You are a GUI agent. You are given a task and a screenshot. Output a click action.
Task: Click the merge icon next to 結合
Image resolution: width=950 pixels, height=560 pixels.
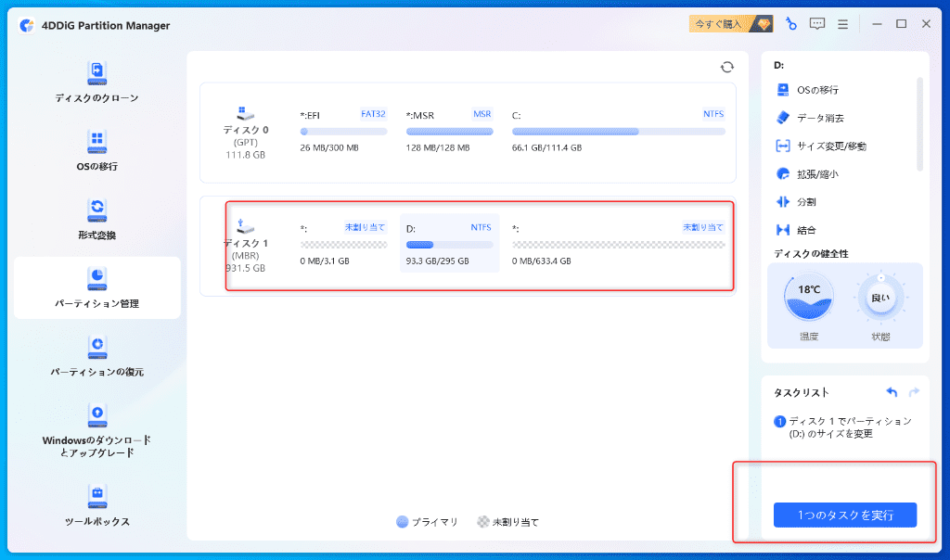[x=783, y=229]
